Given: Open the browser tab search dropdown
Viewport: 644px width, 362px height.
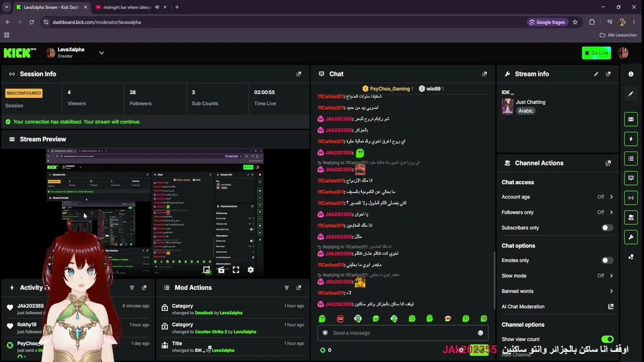Looking at the screenshot, I should coord(7,7).
